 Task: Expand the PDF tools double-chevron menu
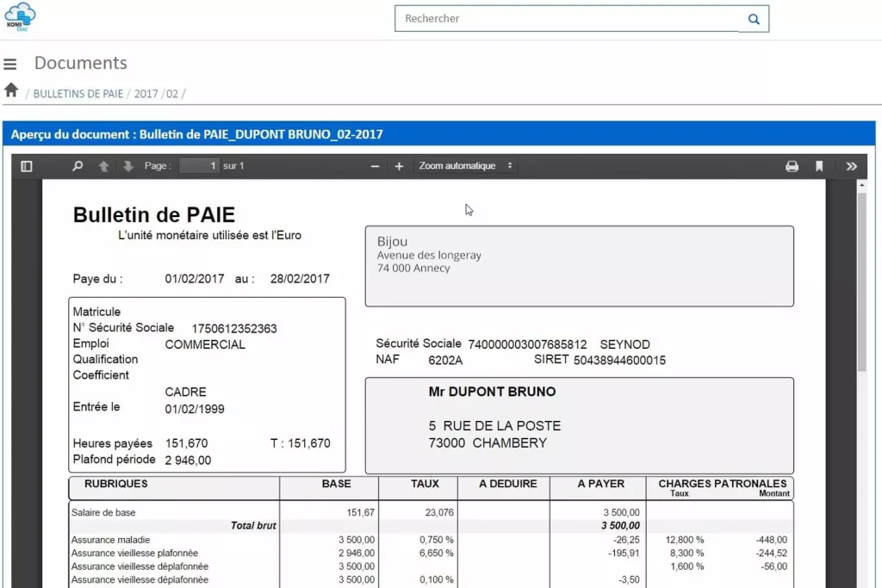point(852,166)
